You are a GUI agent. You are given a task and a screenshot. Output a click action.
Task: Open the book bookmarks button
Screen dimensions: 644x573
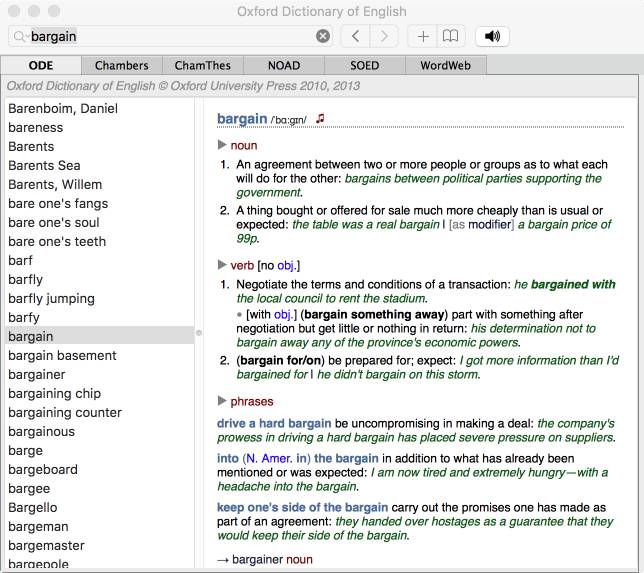tap(451, 36)
